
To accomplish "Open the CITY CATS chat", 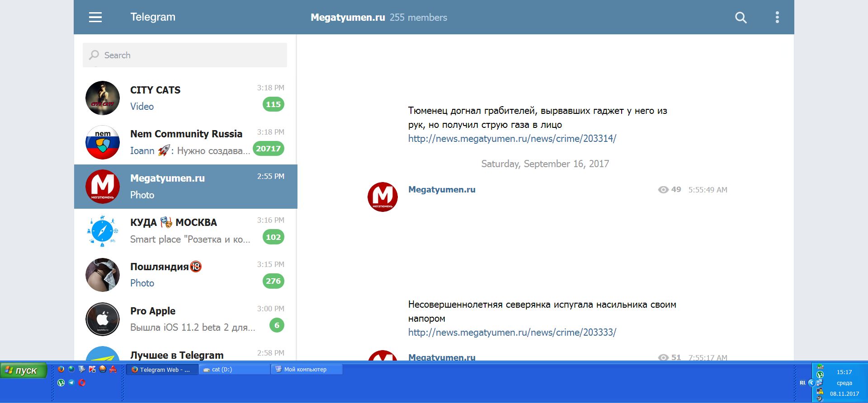I will 185,98.
